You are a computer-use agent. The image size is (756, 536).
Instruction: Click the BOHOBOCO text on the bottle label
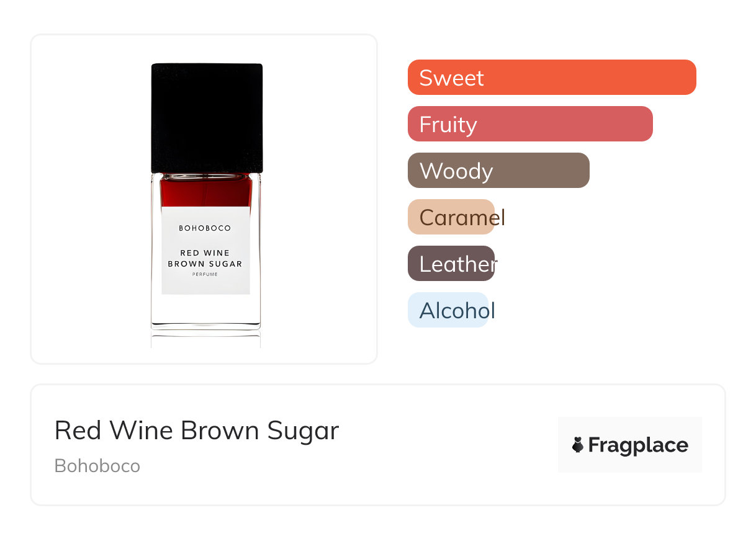click(x=205, y=228)
